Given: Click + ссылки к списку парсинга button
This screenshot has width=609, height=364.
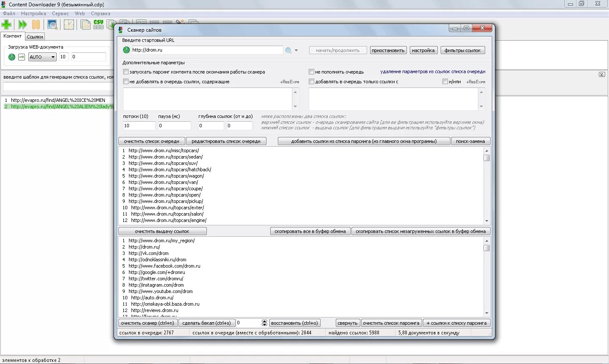Looking at the screenshot, I should (457, 323).
